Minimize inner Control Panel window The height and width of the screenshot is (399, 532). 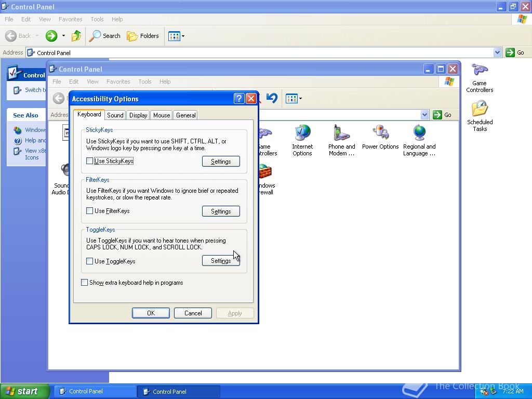tap(429, 69)
